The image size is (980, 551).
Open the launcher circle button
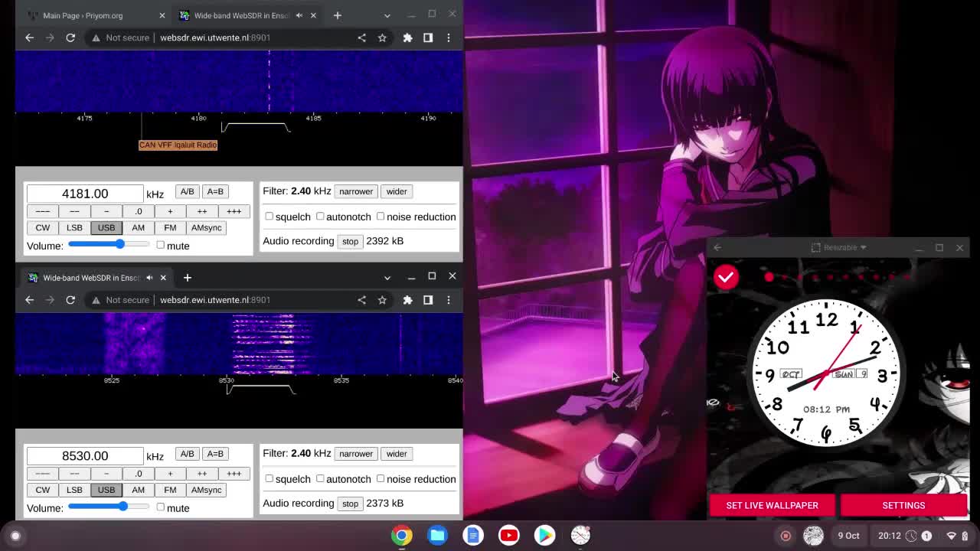point(15,536)
